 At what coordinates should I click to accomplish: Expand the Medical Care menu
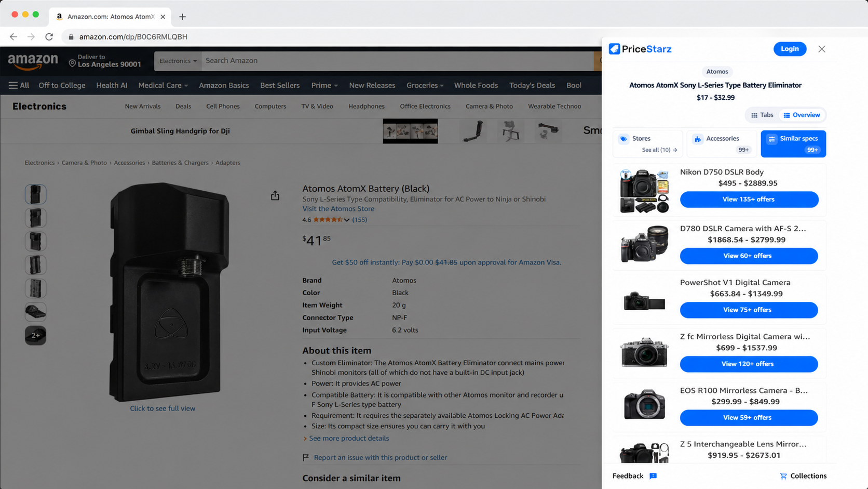pyautogui.click(x=163, y=85)
